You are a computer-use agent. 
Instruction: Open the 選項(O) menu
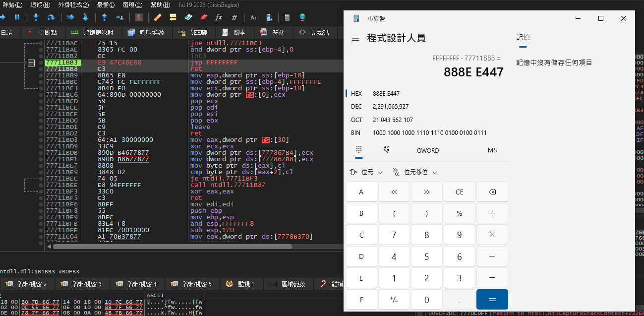[x=132, y=5]
